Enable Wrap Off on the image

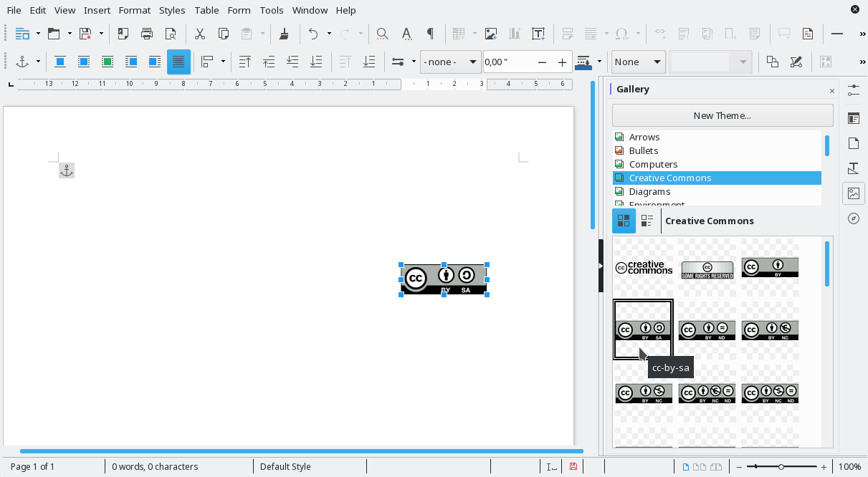(x=60, y=62)
